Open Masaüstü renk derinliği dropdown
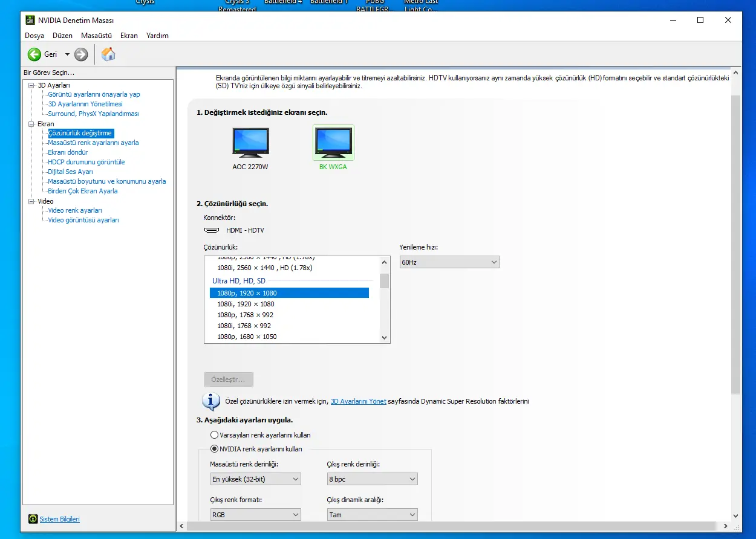Image resolution: width=756 pixels, height=539 pixels. coord(255,479)
